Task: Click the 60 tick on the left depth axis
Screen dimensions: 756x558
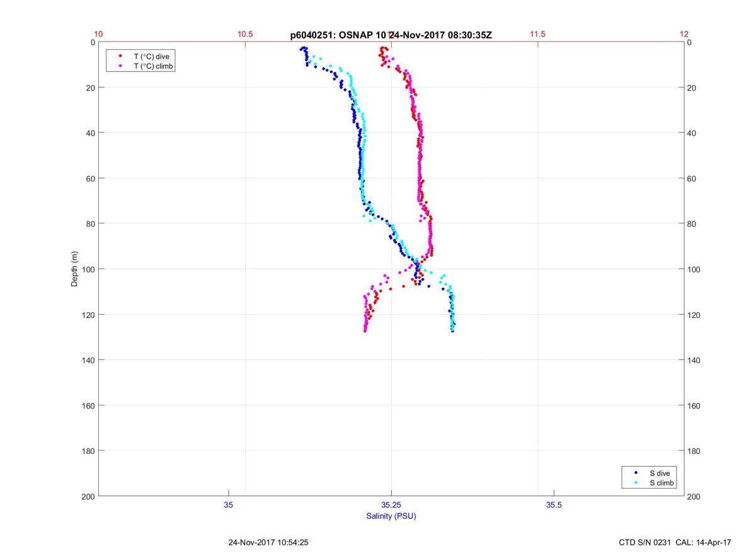Action: [89, 178]
